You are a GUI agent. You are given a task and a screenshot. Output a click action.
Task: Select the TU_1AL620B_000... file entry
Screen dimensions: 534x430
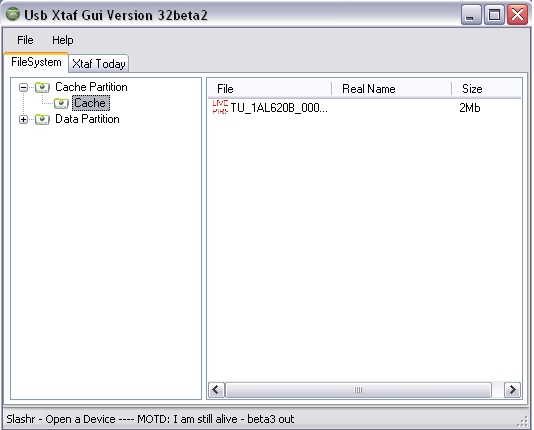[x=279, y=108]
